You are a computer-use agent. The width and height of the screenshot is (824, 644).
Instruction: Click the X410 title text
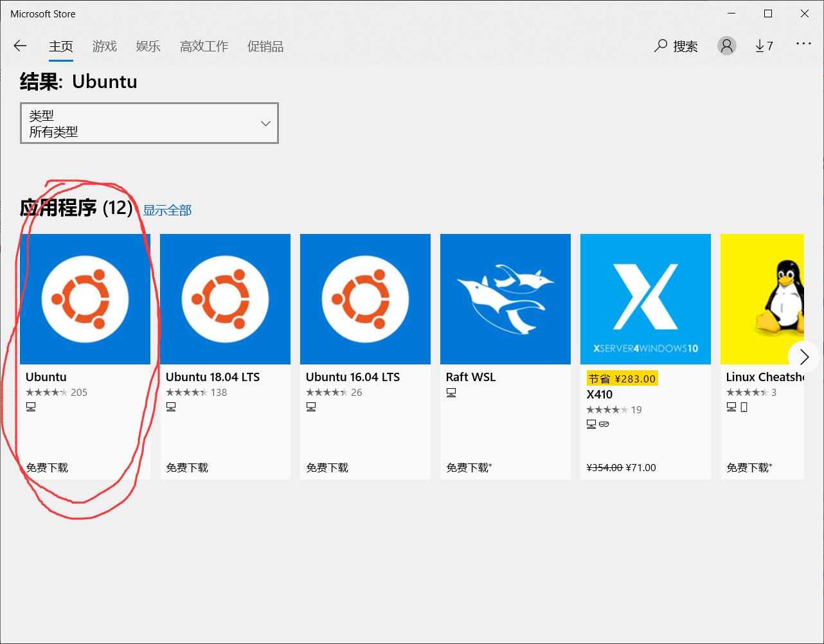pos(600,395)
